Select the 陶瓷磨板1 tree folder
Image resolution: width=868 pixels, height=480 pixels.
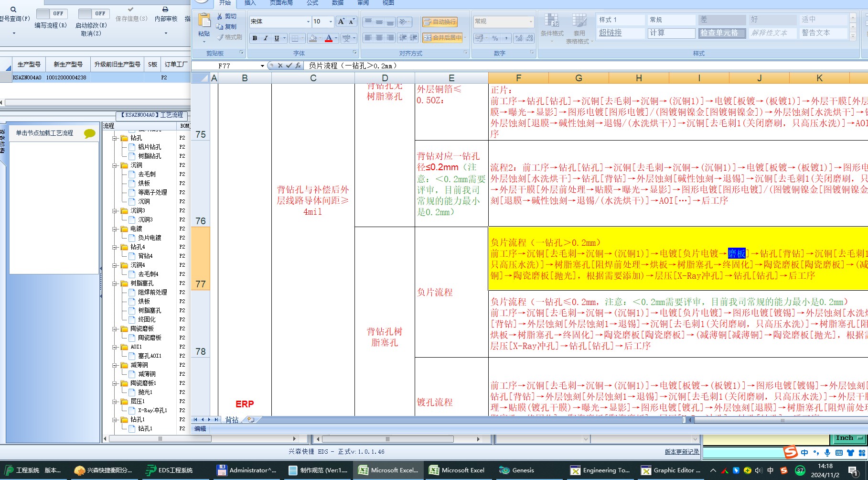[x=143, y=383]
